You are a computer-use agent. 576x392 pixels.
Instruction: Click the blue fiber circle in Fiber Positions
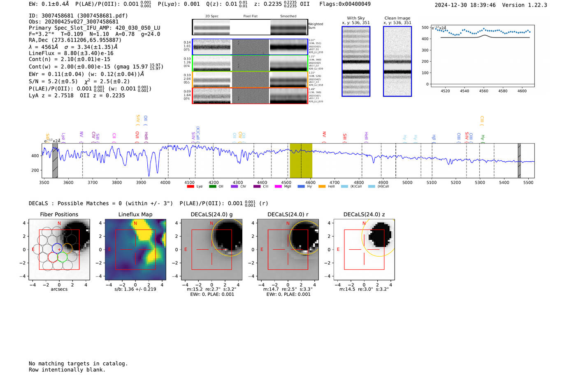coord(57,248)
